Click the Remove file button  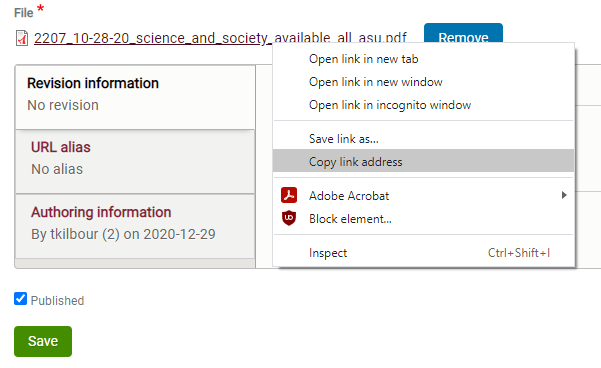tap(463, 33)
